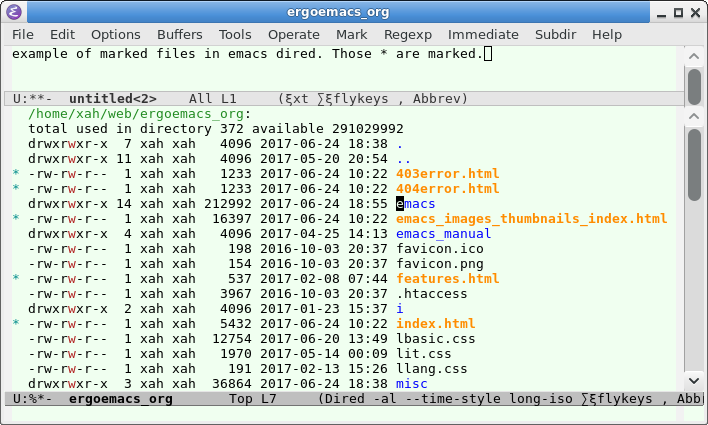This screenshot has width=708, height=425.
Task: Open the Buffers menu
Action: (180, 35)
